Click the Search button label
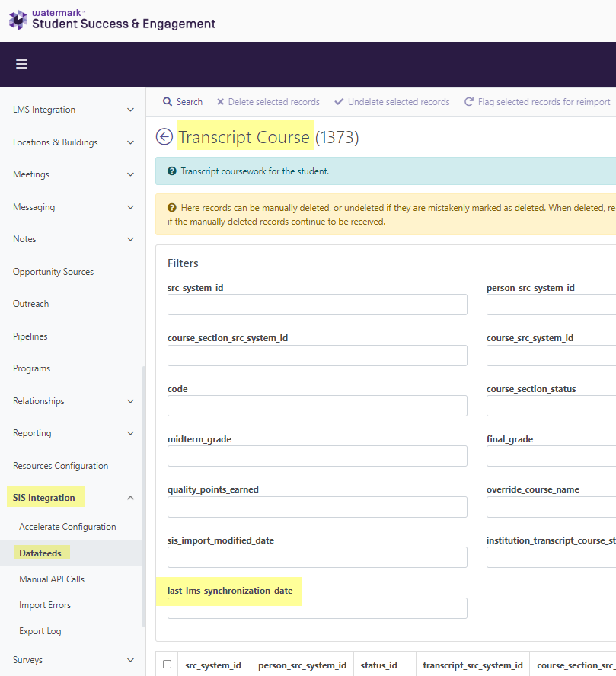 [x=190, y=102]
